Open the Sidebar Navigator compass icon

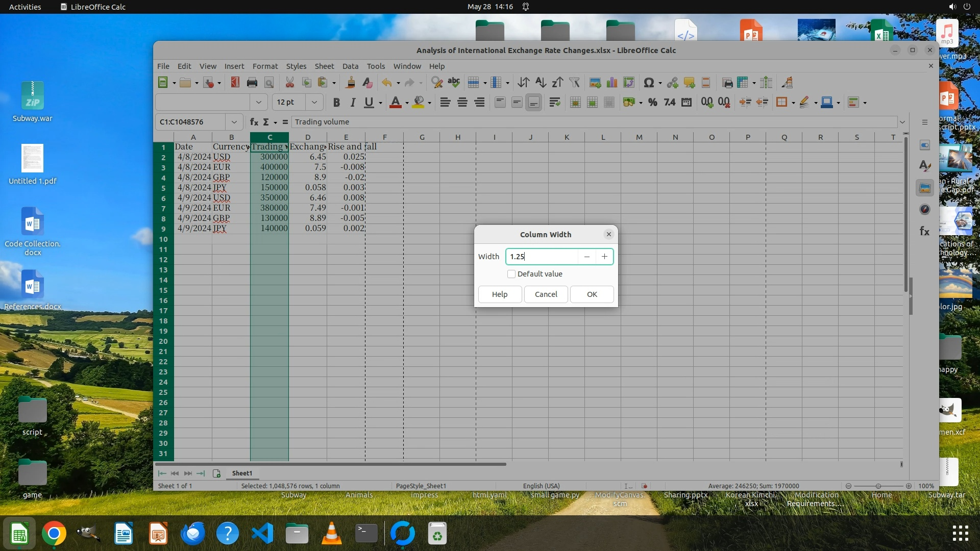coord(925,210)
